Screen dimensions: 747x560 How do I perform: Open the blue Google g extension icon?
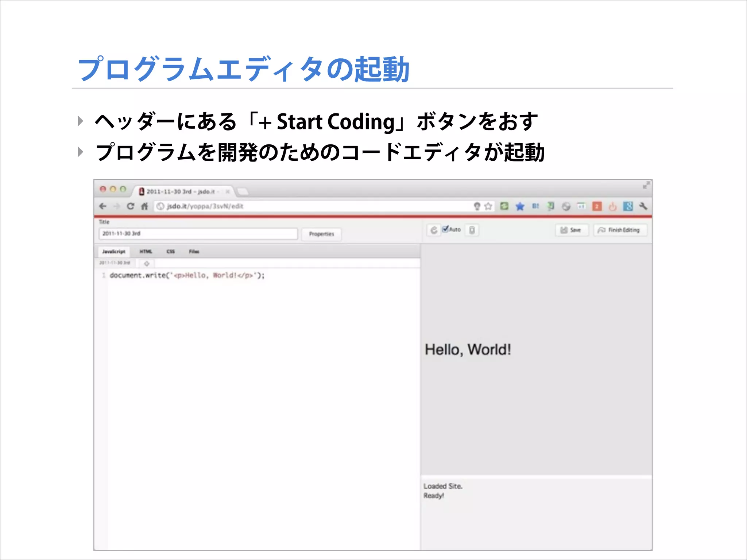pos(628,206)
